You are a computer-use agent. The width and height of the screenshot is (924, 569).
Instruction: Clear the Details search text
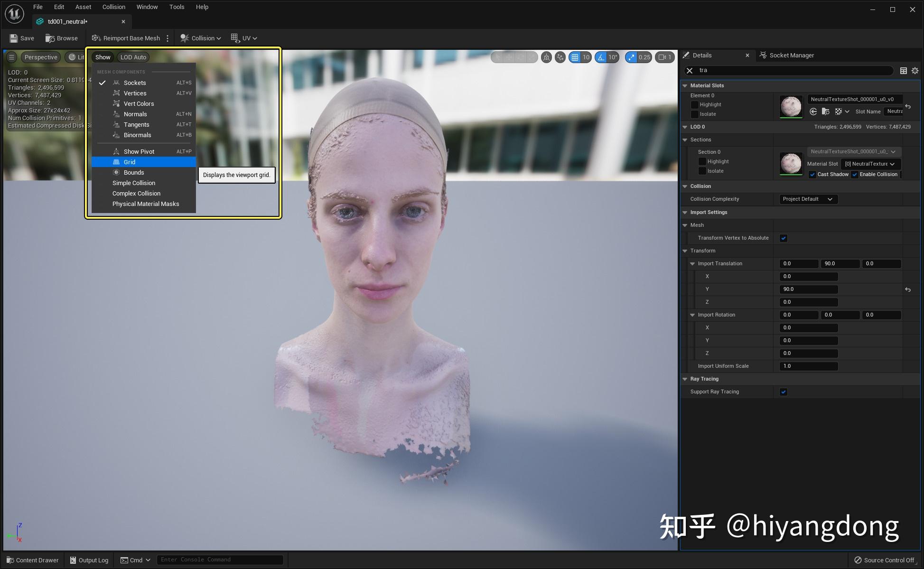pyautogui.click(x=690, y=71)
